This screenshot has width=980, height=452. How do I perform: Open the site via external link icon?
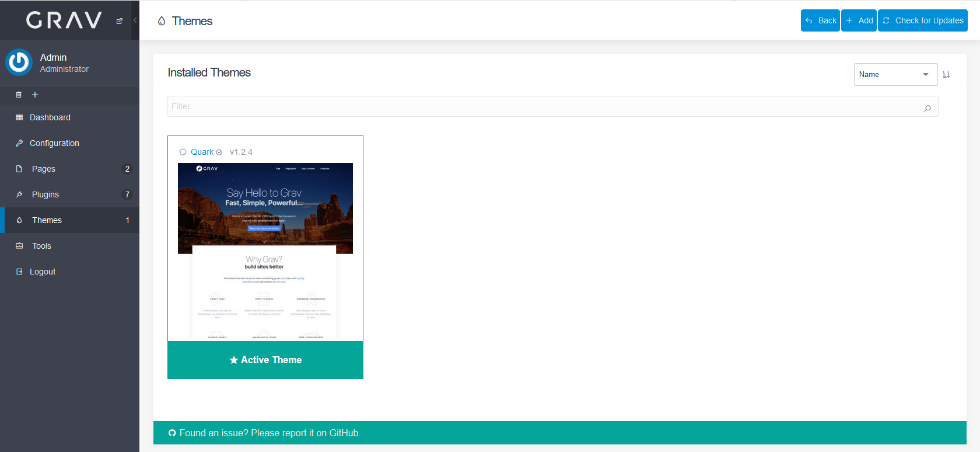(120, 21)
